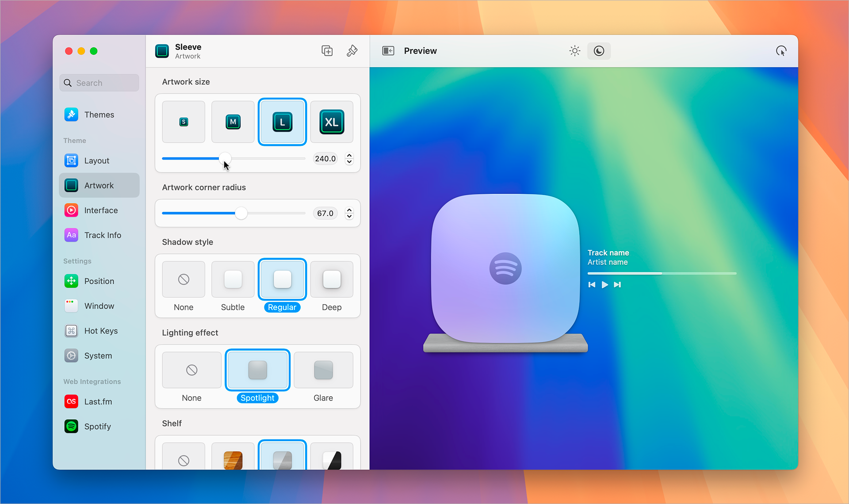Select the L artwork size
Viewport: 849px width, 504px height.
(x=282, y=122)
